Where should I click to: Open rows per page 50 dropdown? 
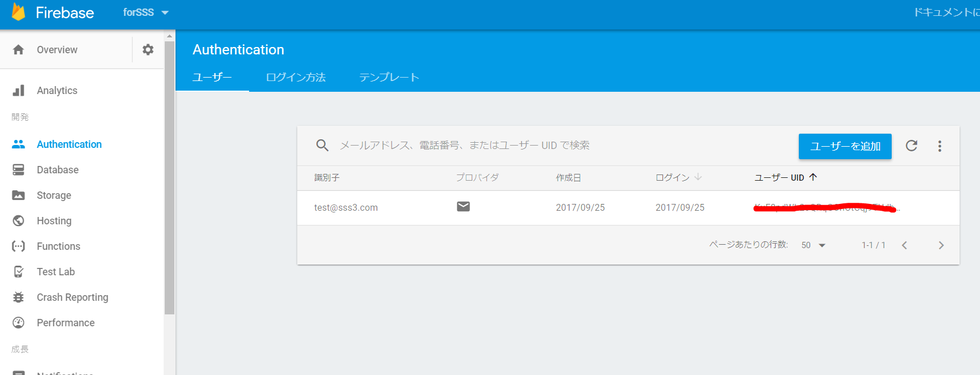pos(814,245)
